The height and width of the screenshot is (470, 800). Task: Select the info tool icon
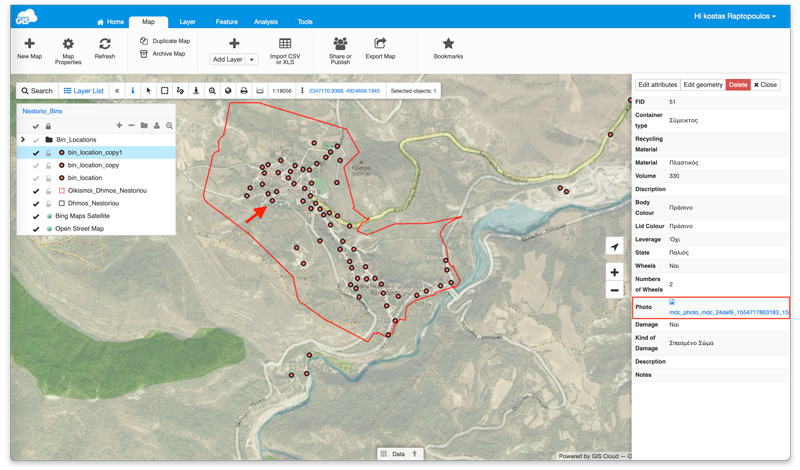coord(133,91)
